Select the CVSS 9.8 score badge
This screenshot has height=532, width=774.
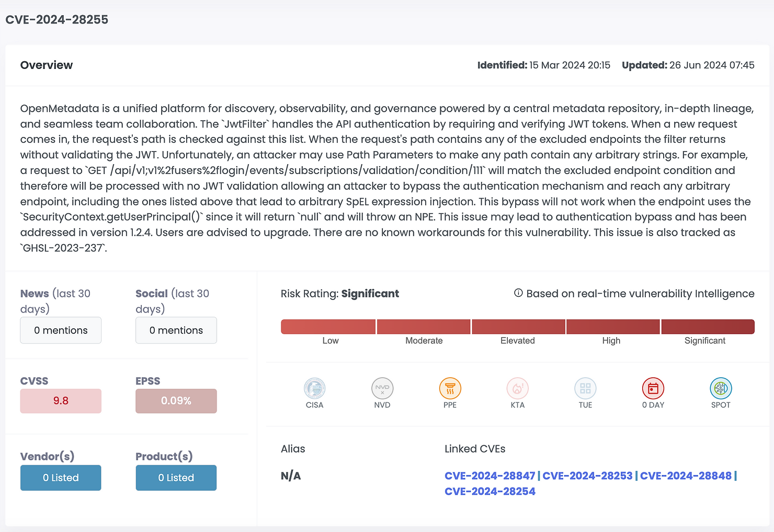point(61,401)
